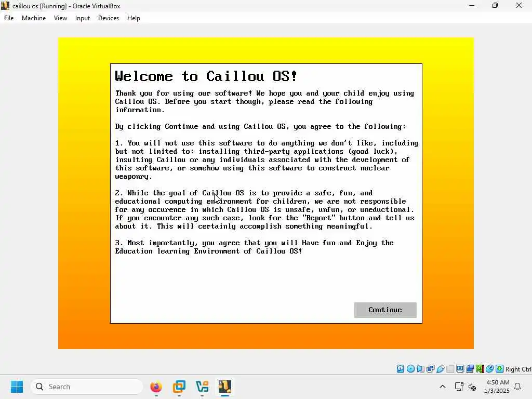Click the display settings status icon
The height and width of the screenshot is (399, 532).
click(460, 369)
